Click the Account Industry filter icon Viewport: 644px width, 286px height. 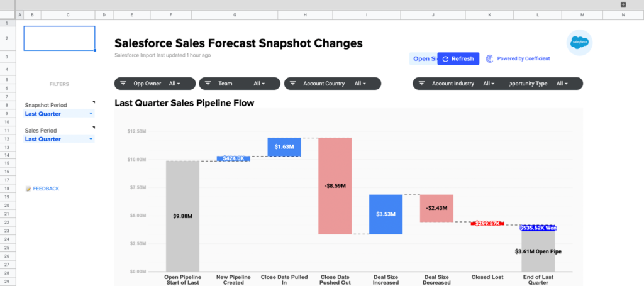pos(422,84)
